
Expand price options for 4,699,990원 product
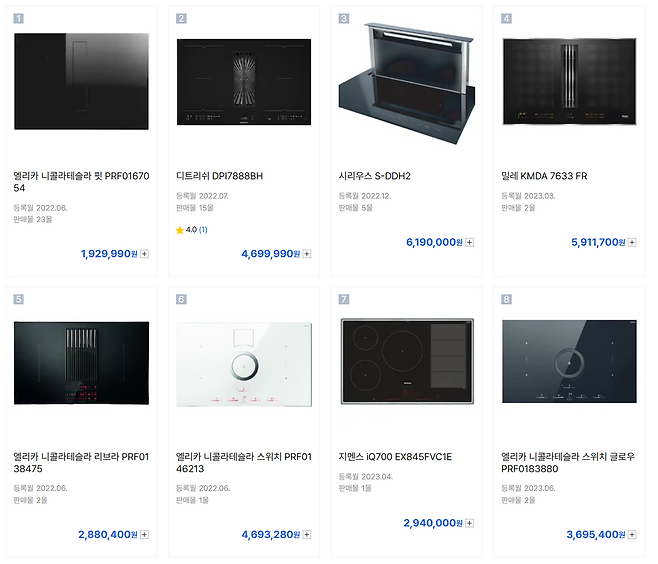[307, 254]
